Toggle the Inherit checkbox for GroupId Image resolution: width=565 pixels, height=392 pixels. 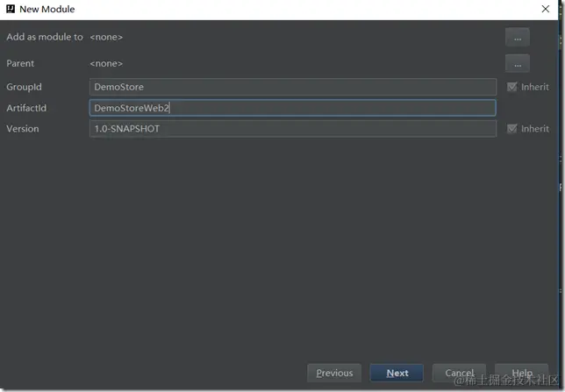pos(511,87)
